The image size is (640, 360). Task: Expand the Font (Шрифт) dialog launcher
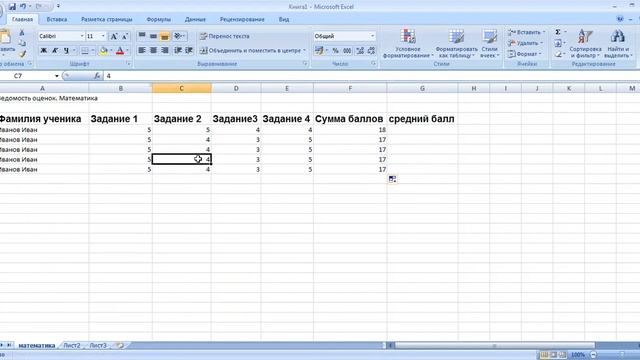click(x=128, y=64)
